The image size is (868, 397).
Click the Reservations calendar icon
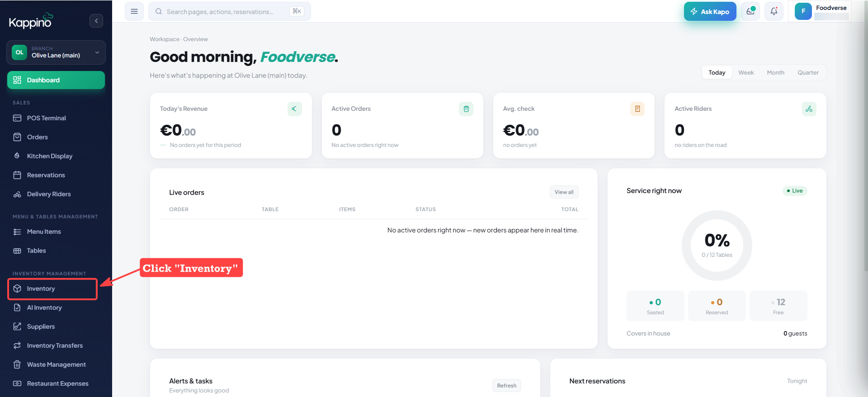pos(17,175)
